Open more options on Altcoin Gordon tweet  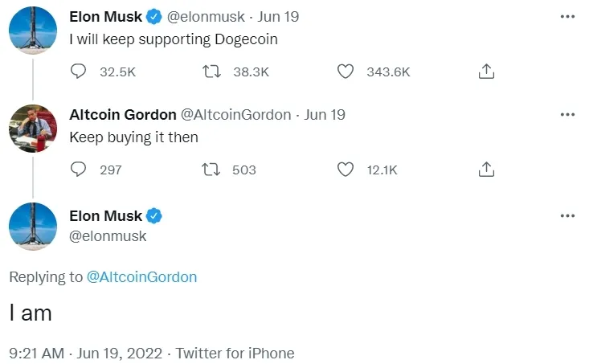[x=568, y=114]
